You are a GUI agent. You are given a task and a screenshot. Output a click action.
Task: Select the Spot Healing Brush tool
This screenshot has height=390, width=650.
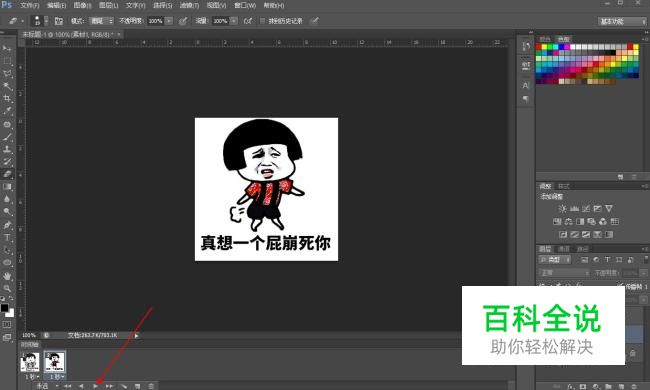click(x=7, y=124)
